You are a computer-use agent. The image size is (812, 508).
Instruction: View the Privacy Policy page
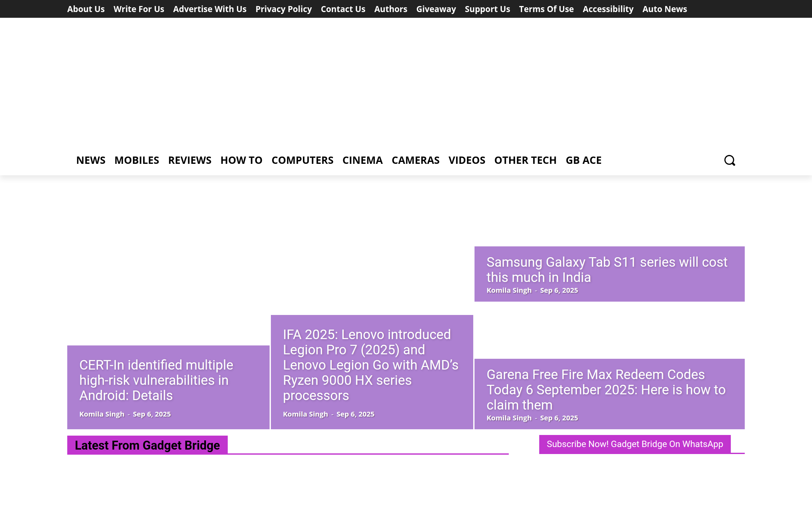[x=284, y=9]
